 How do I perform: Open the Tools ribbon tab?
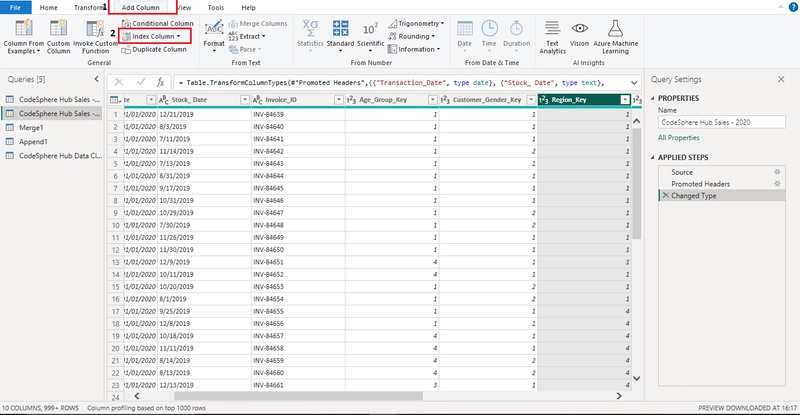(x=216, y=8)
